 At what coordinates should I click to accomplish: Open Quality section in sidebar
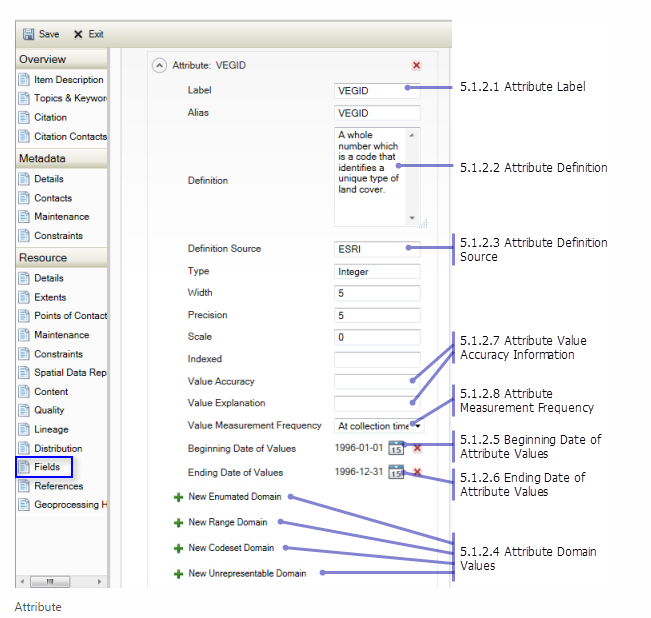pyautogui.click(x=49, y=410)
